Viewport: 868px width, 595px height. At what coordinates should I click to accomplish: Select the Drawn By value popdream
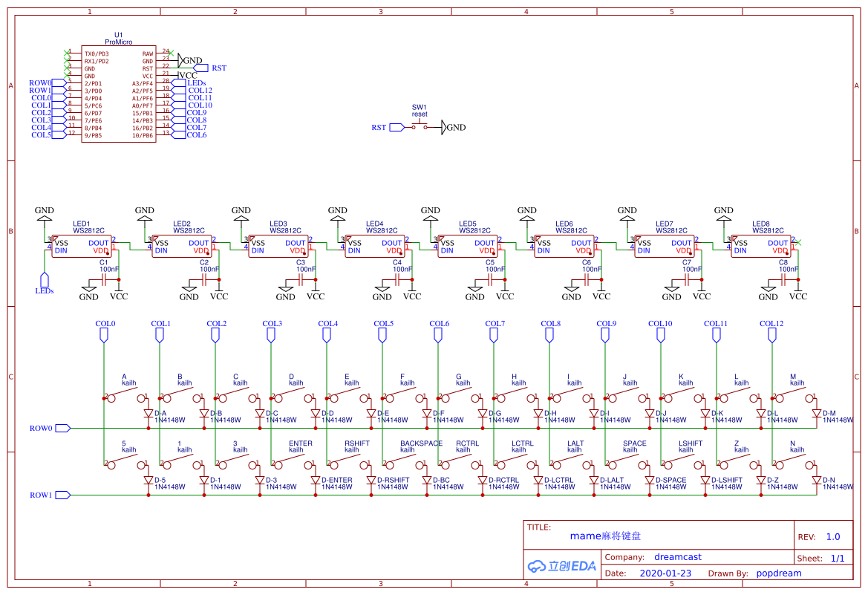click(779, 573)
